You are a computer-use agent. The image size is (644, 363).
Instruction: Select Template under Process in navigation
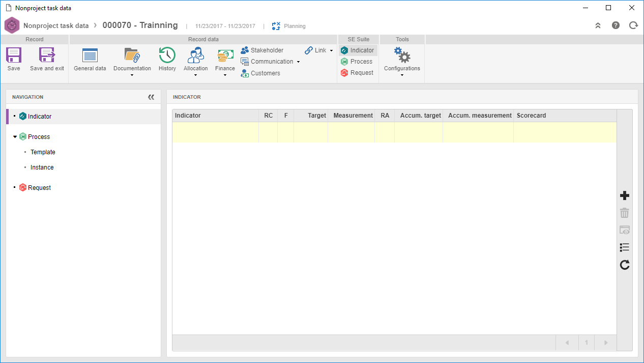click(x=43, y=152)
